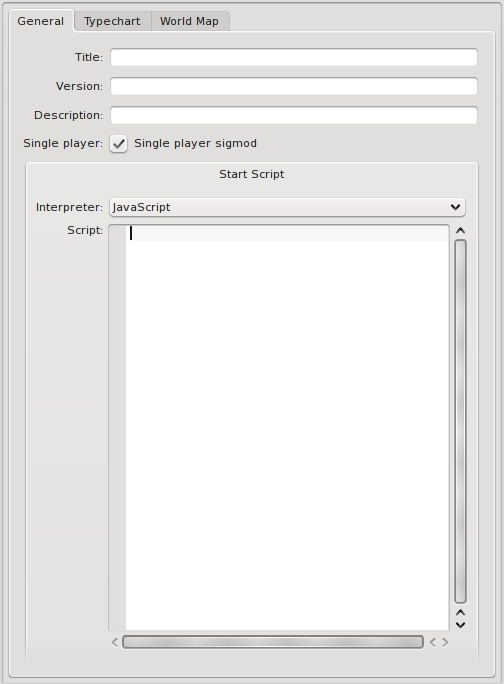Switch to the Typechart tab
The image size is (504, 684).
point(112,21)
